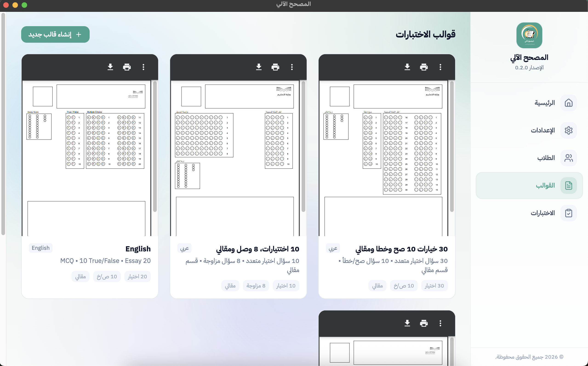Image resolution: width=588 pixels, height=366 pixels.
Task: Click the المصحح الآلي app logo
Action: 529,35
